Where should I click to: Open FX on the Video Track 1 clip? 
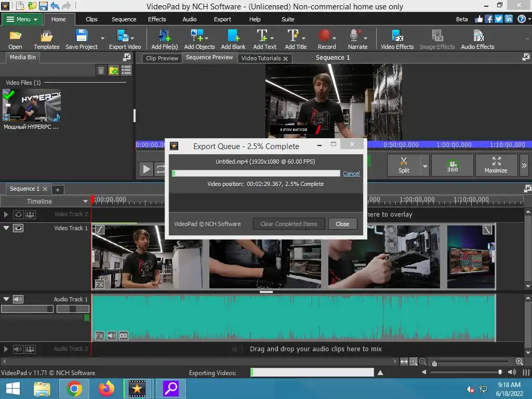pos(99,284)
